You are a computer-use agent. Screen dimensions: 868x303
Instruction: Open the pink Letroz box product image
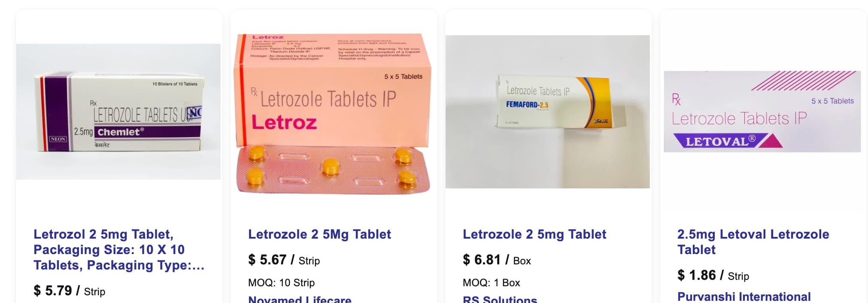tap(333, 114)
